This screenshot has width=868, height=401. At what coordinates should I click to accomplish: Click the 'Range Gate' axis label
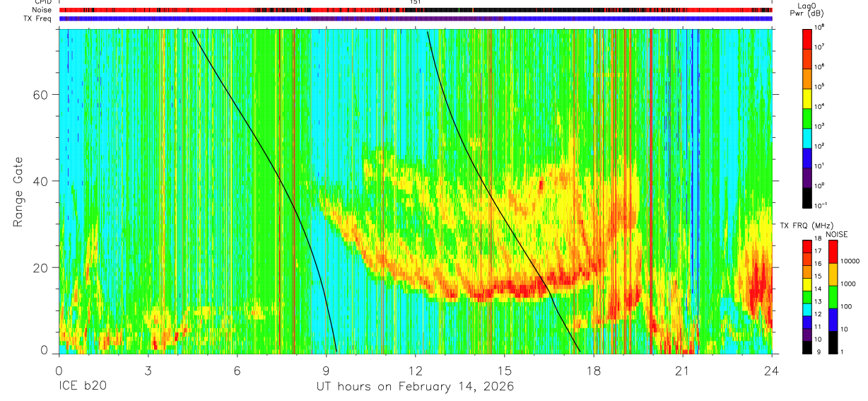point(18,192)
